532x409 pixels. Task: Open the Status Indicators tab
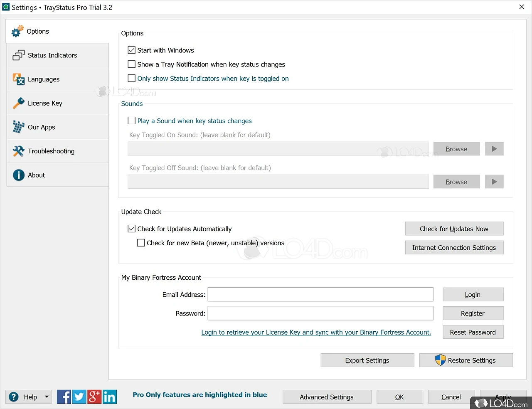[58, 55]
